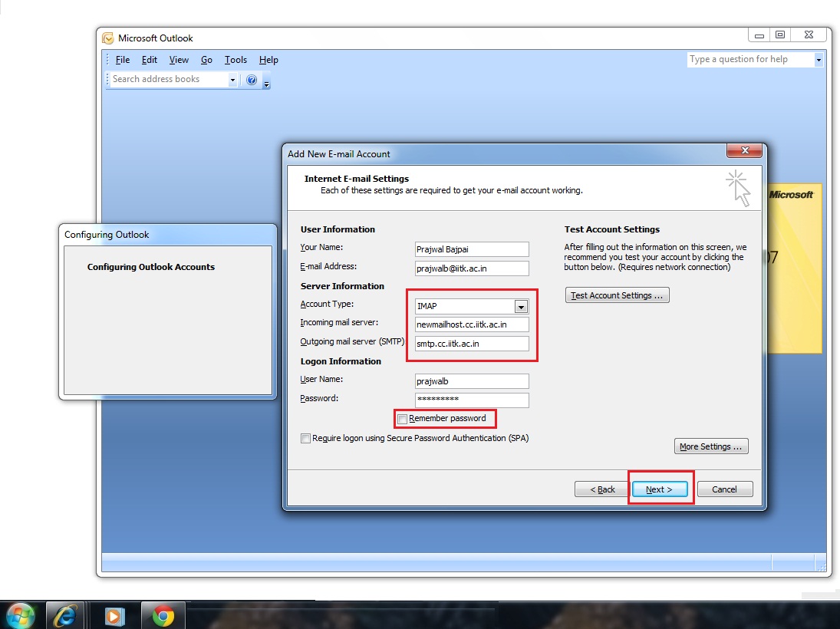Click the Next button

click(x=660, y=489)
